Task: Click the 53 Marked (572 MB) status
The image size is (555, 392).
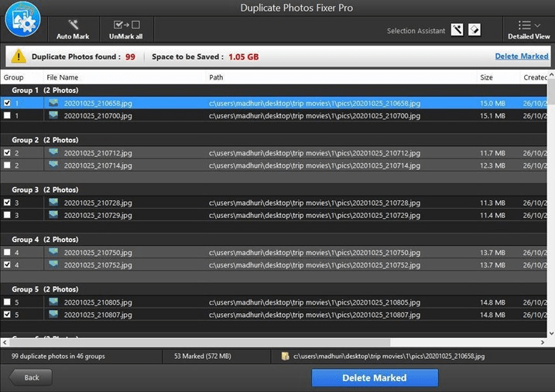Action: [x=203, y=356]
